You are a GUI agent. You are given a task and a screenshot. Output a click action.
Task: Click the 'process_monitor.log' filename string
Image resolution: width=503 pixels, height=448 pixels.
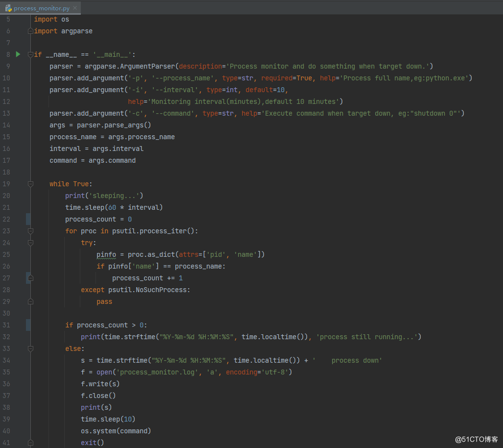157,372
